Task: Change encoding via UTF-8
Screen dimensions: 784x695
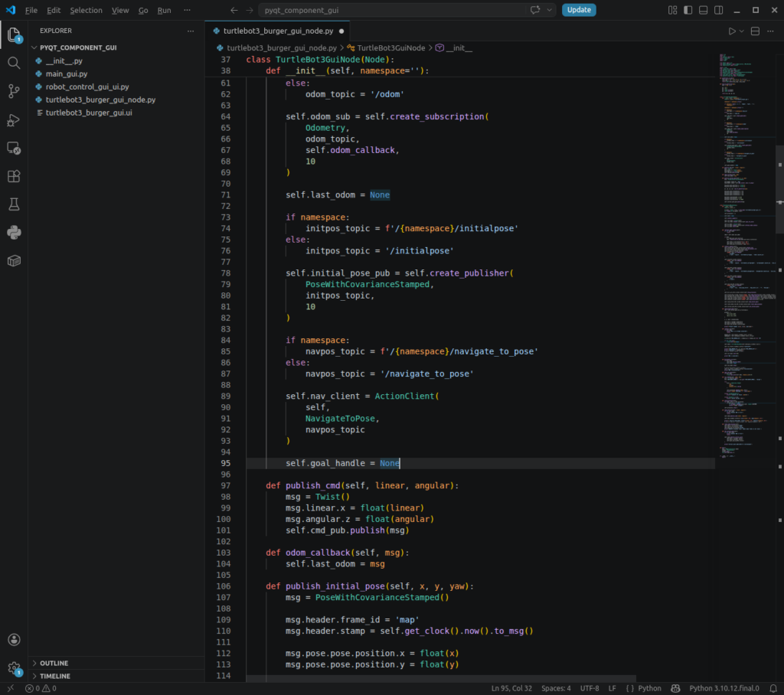Action: (x=590, y=689)
